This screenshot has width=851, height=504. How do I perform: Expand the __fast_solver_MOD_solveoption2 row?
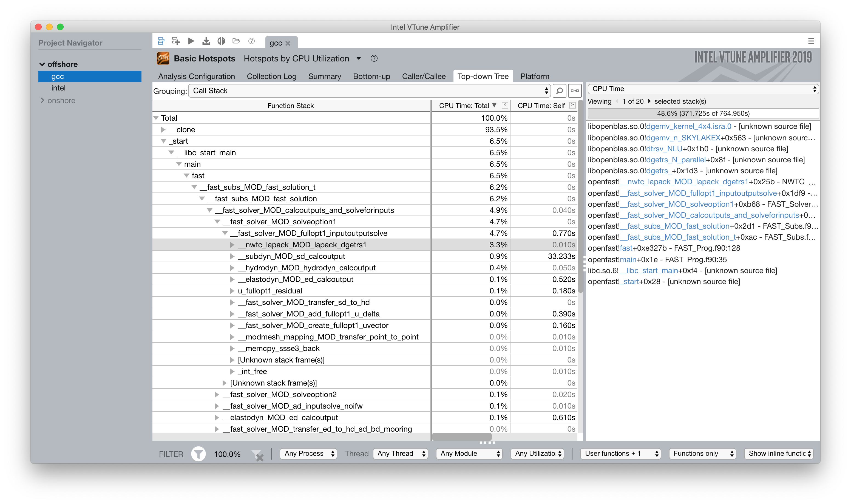coord(217,395)
